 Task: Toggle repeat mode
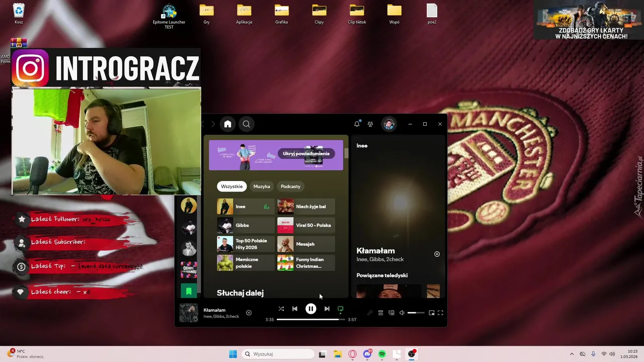(341, 309)
